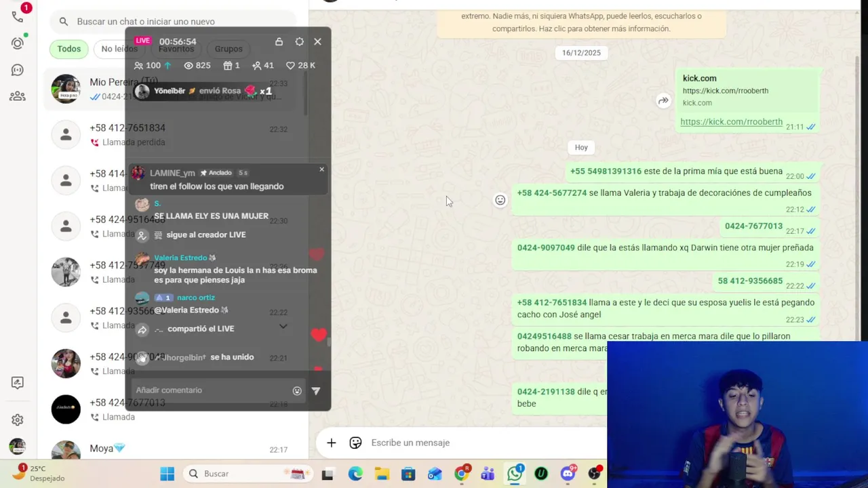This screenshot has height=488, width=868.
Task: Forward the kick.com link message
Action: point(663,101)
